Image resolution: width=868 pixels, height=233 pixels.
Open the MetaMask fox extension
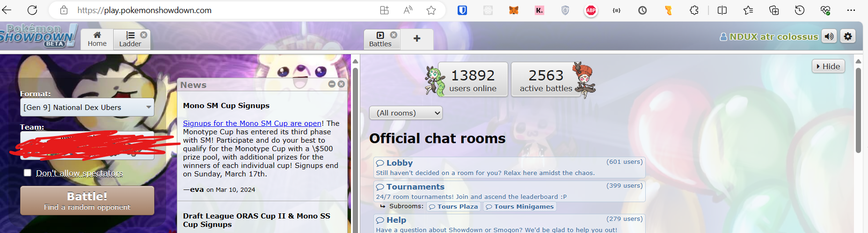(514, 10)
